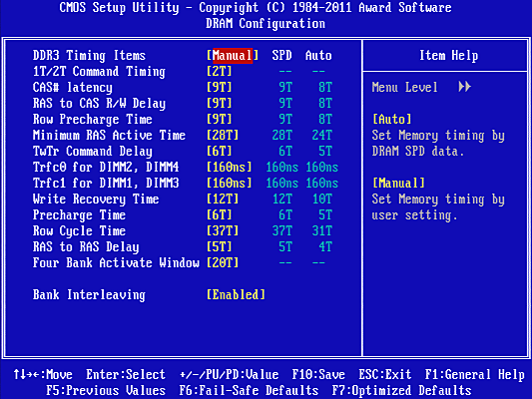Click the Auto 10T Write Recovery value
Screen dimensions: 532x399
pyautogui.click(x=322, y=199)
